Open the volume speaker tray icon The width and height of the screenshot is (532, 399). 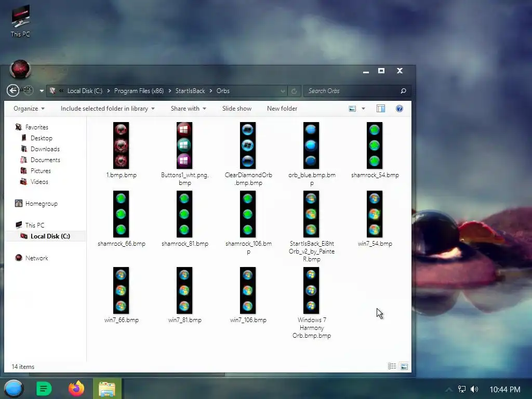[474, 389]
